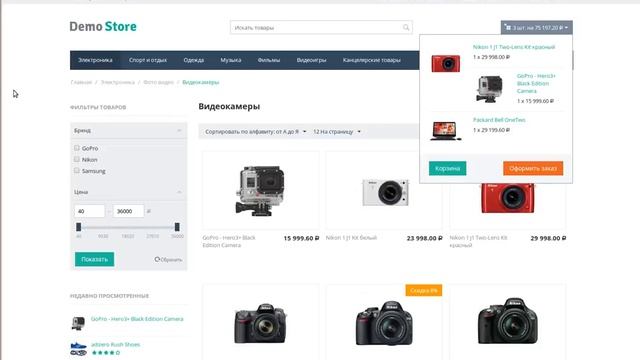
Task: Click the search magnifier icon
Action: point(406,27)
